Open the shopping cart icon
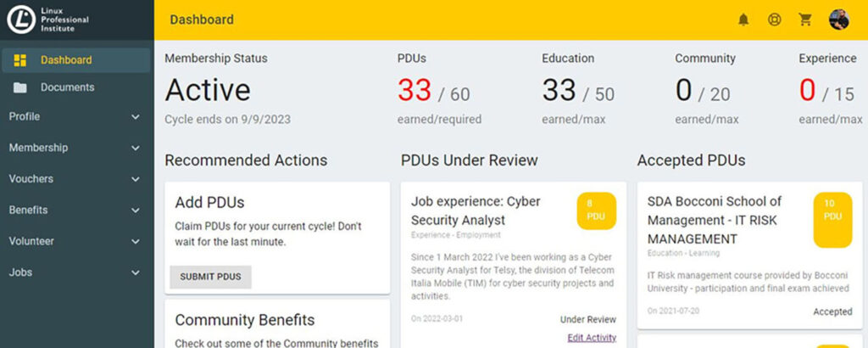Image resolution: width=868 pixels, height=348 pixels. tap(805, 20)
